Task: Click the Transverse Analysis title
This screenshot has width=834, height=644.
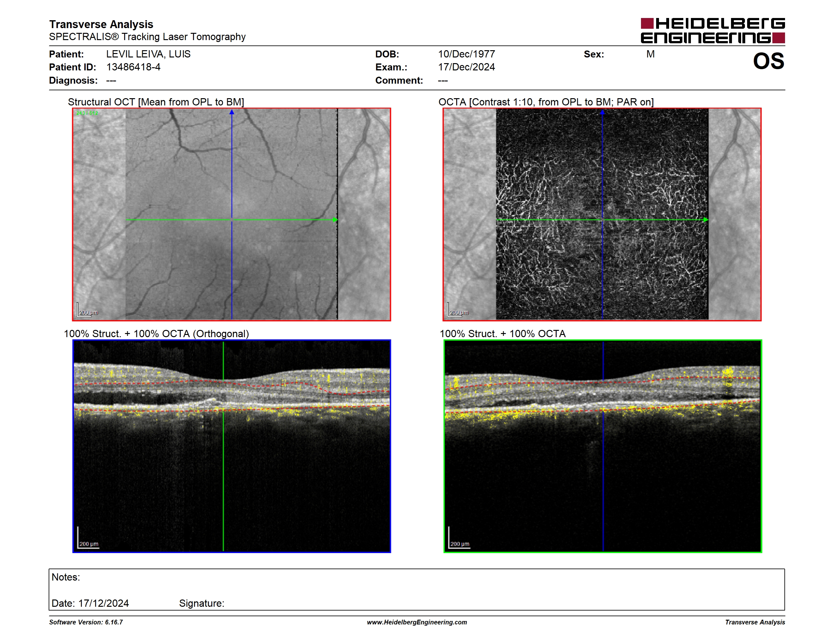Action: click(101, 24)
